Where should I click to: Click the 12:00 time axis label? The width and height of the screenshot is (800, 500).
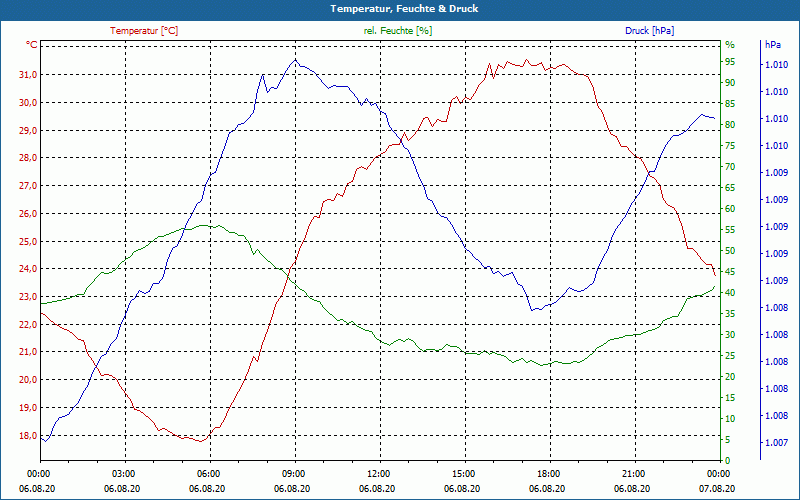pyautogui.click(x=379, y=473)
